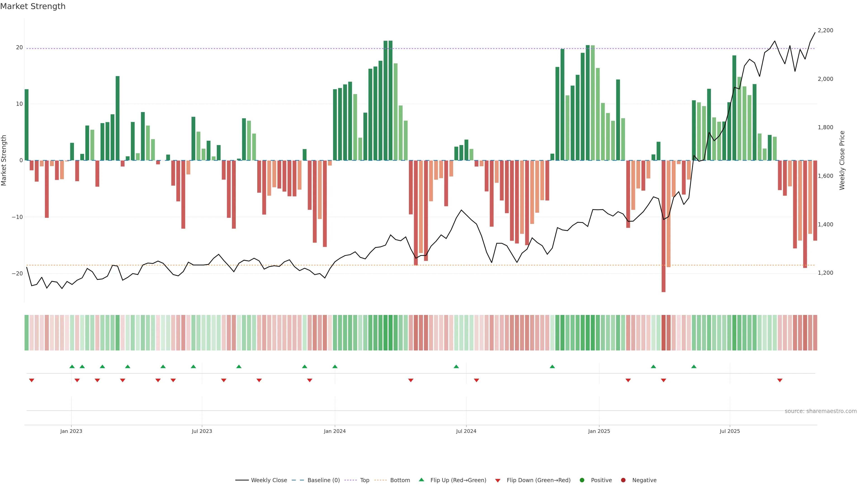Screen dimensions: 868x488
Task: Click the Negative red circle legend icon
Action: [623, 480]
